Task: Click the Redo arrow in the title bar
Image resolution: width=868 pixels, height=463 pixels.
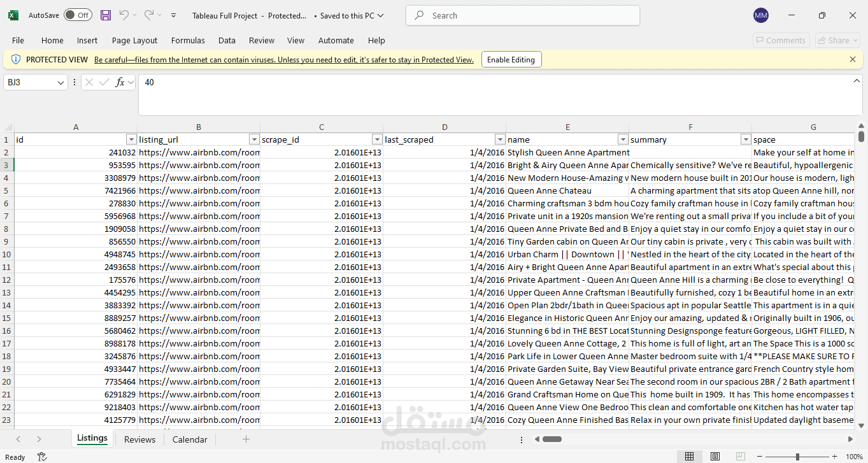Action: 149,15
